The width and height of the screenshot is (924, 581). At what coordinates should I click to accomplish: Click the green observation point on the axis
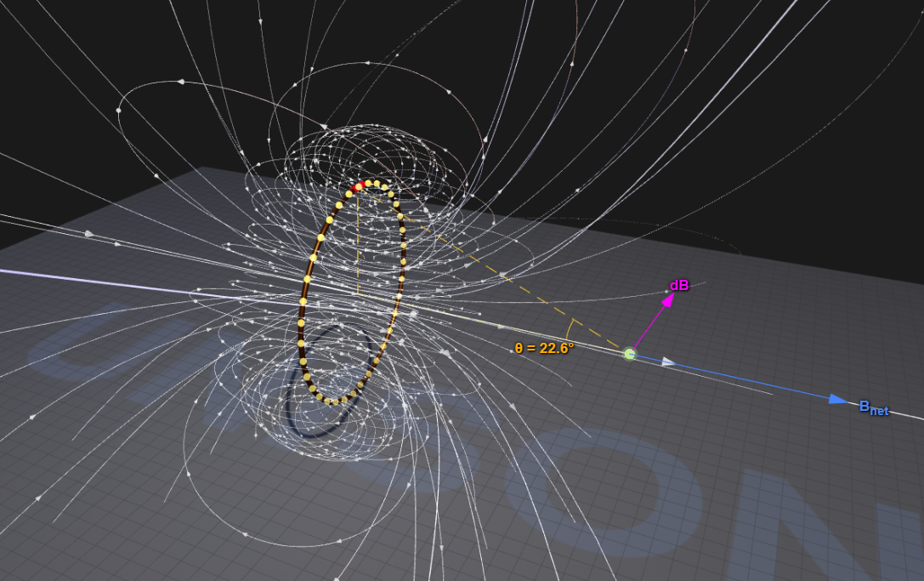[630, 354]
